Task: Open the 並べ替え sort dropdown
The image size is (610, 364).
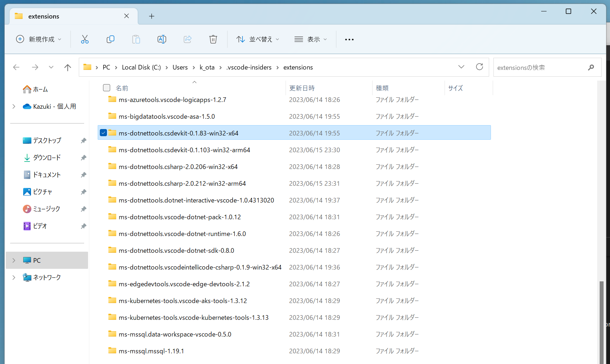Action: pos(257,39)
